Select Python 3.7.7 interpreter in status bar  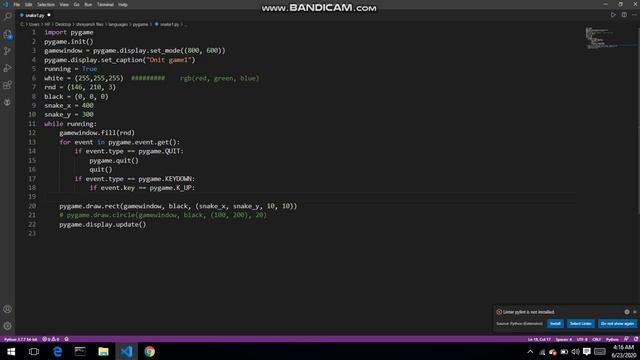[x=20, y=339]
